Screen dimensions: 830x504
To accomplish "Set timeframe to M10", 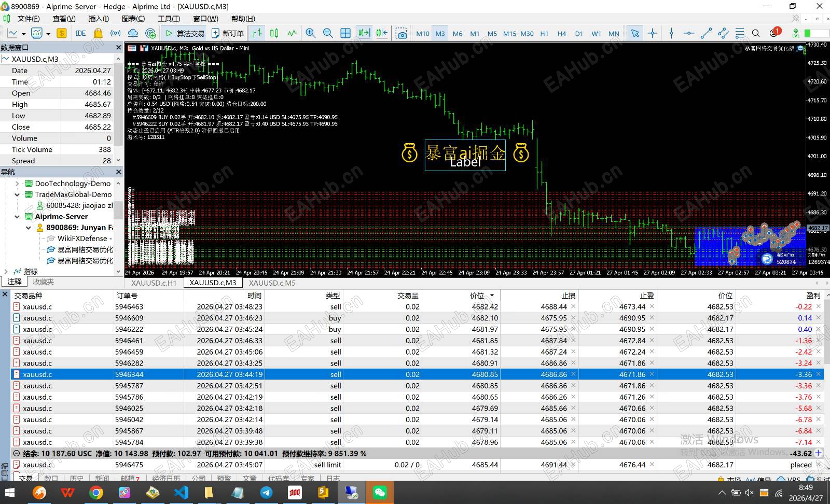I will point(423,34).
